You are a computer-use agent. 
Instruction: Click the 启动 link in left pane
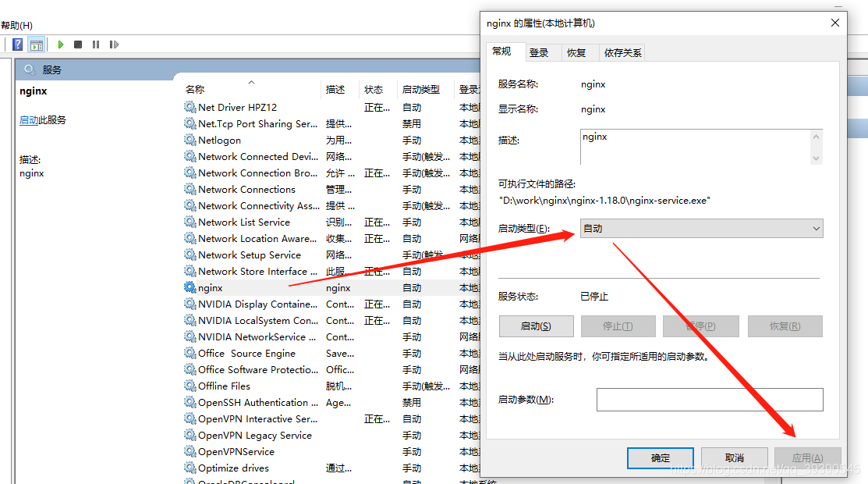click(29, 119)
